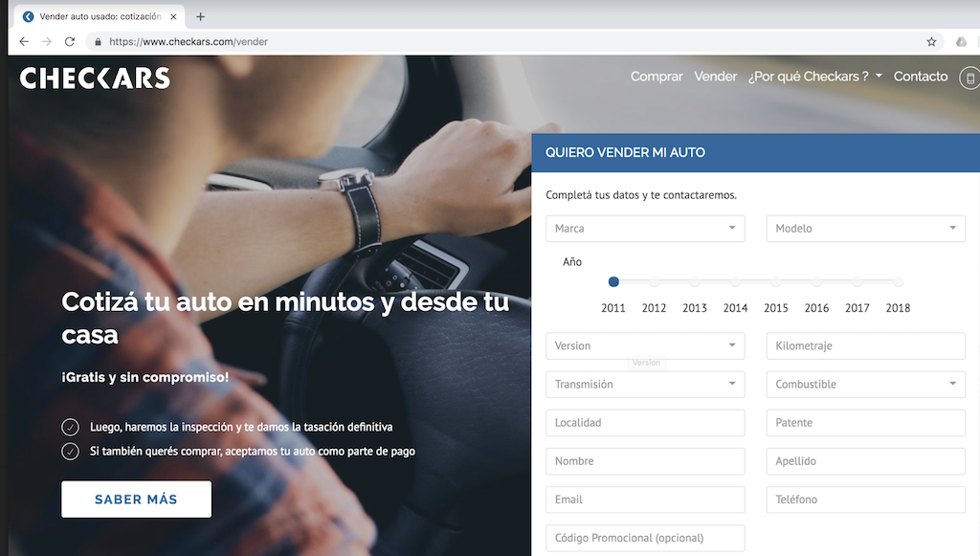Viewport: 980px width, 556px height.
Task: Open the Transmisión dropdown
Action: [645, 385]
